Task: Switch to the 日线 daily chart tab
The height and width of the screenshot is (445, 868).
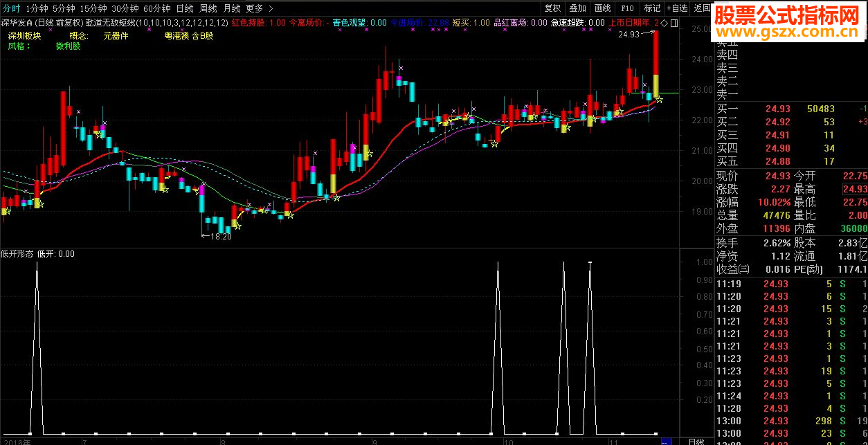Action: coord(184,8)
